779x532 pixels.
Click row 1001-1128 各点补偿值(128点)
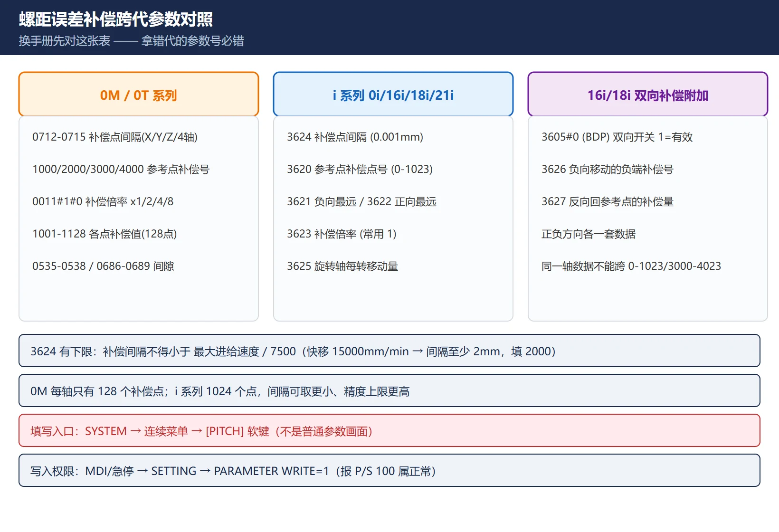(104, 234)
